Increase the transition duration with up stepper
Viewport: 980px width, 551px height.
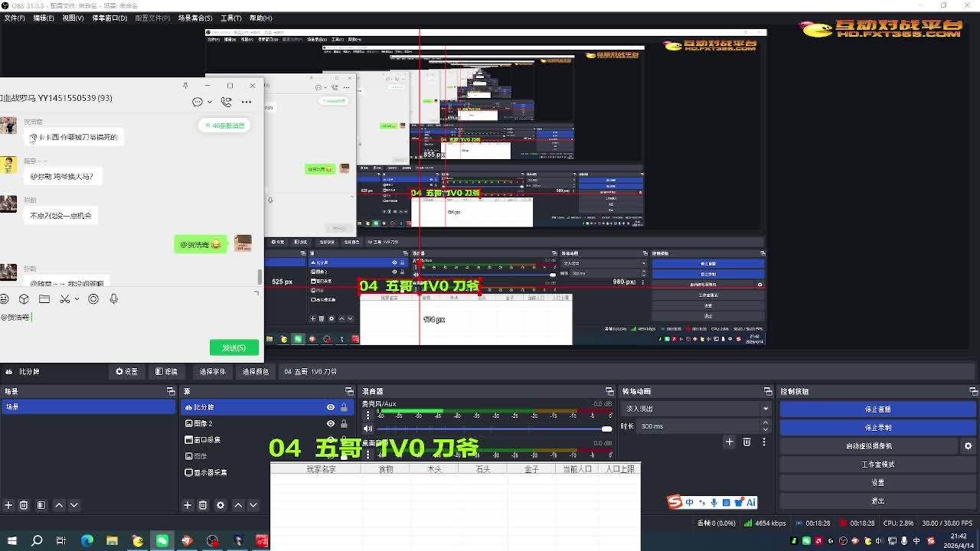click(766, 423)
